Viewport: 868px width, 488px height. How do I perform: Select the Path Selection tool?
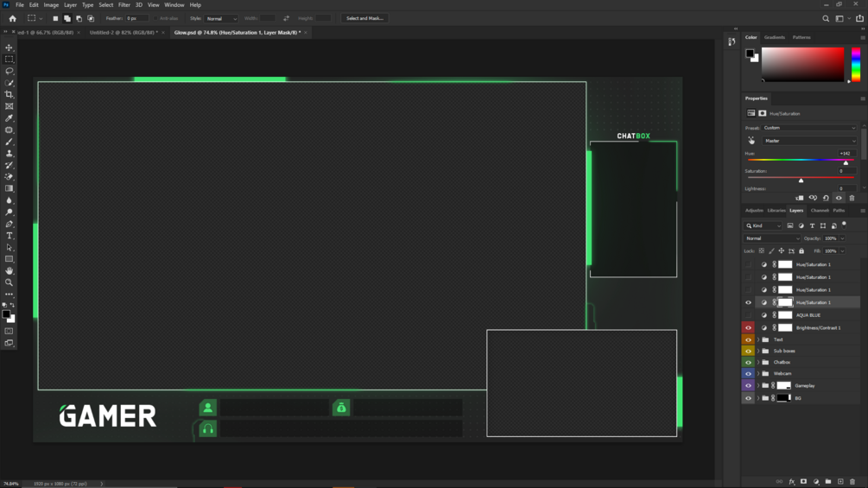click(x=9, y=247)
